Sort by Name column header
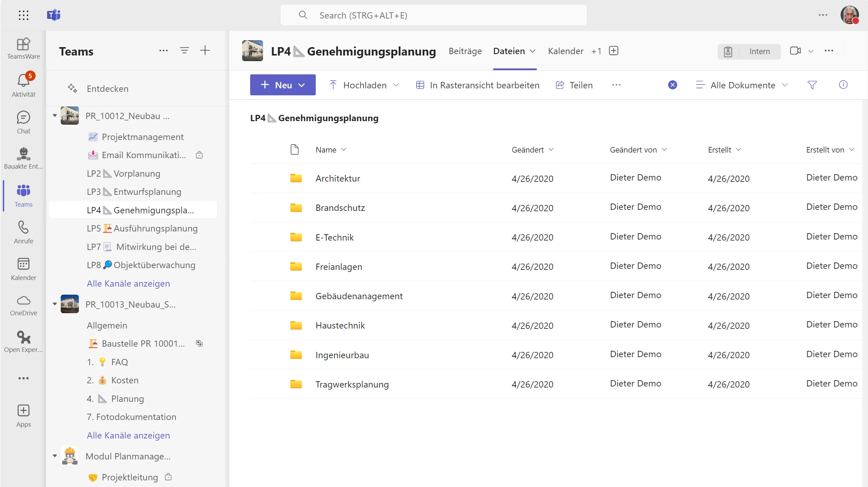This screenshot has width=868, height=487. 331,150
